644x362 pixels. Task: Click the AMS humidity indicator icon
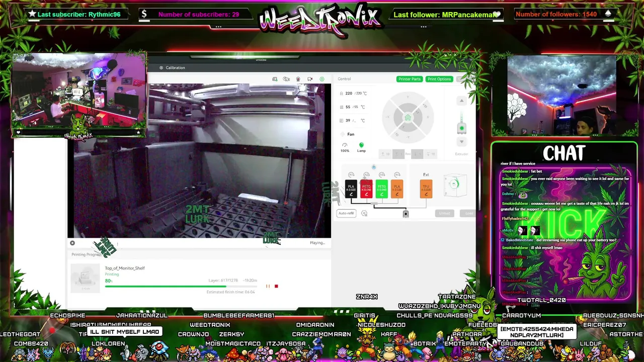[x=373, y=167]
